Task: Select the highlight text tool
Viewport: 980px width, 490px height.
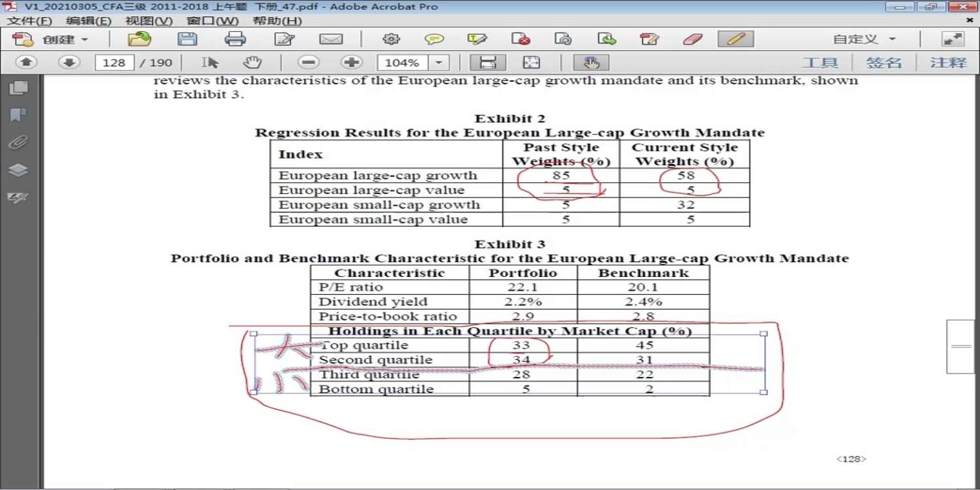Action: (x=478, y=39)
